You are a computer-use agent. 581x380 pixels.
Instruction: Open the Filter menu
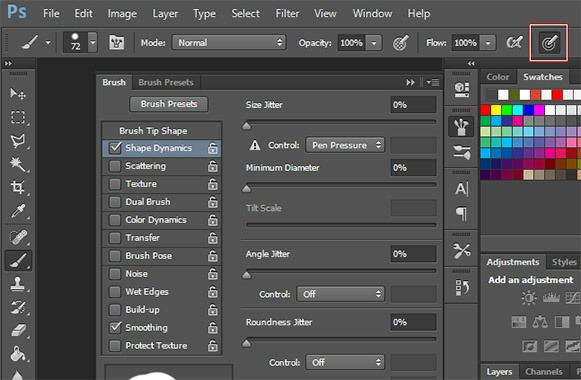coord(287,14)
